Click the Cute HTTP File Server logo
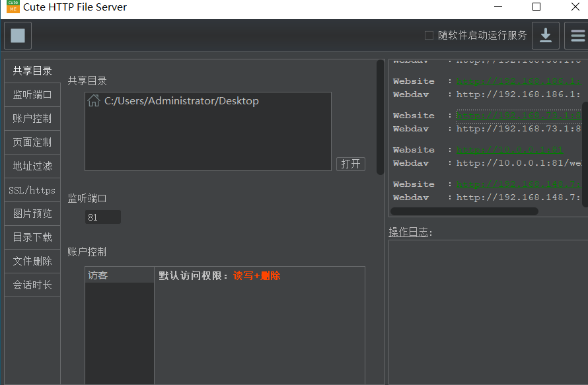This screenshot has width=588, height=385. 13,7
